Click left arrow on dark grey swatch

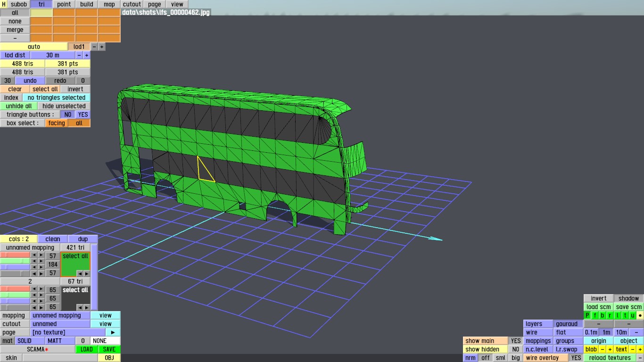pos(80,307)
